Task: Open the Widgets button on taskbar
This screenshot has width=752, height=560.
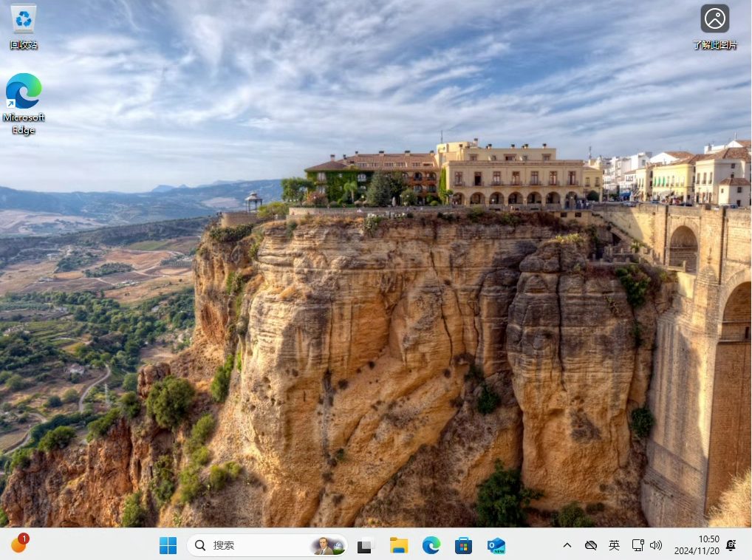Action: [18, 545]
